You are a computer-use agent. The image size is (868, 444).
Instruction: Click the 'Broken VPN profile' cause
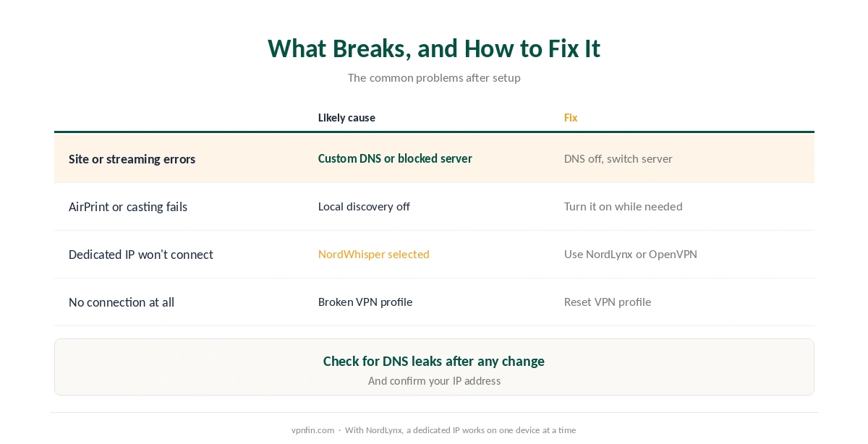365,302
